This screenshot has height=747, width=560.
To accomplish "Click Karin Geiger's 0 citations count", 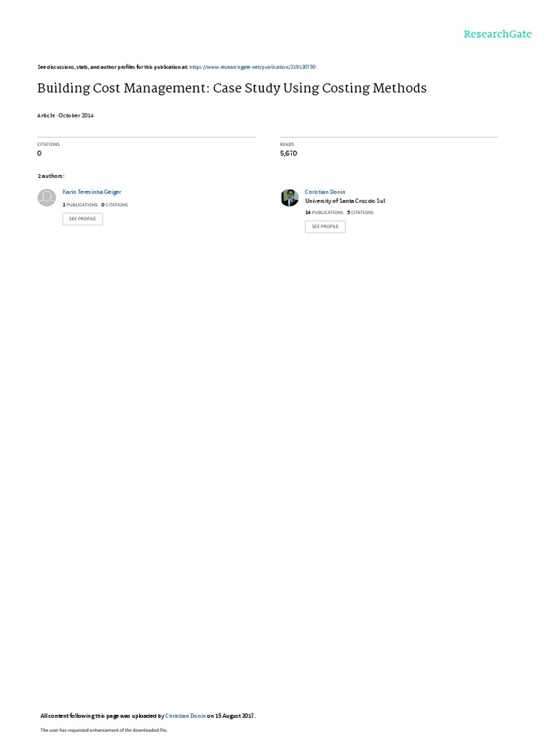I will 114,205.
